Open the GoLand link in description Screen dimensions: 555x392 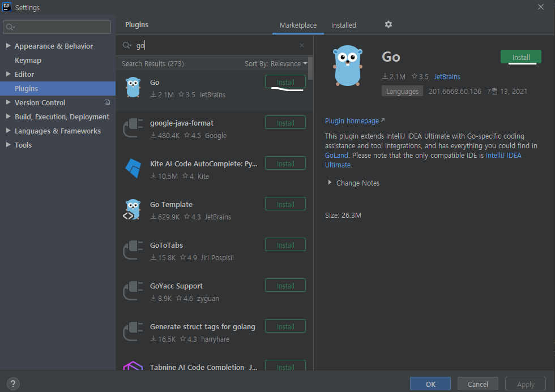click(x=336, y=156)
